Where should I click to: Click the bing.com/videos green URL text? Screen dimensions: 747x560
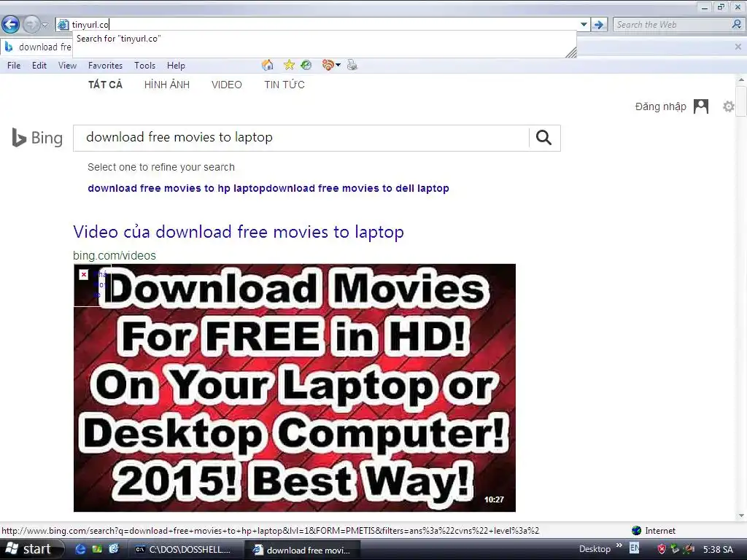pyautogui.click(x=115, y=256)
